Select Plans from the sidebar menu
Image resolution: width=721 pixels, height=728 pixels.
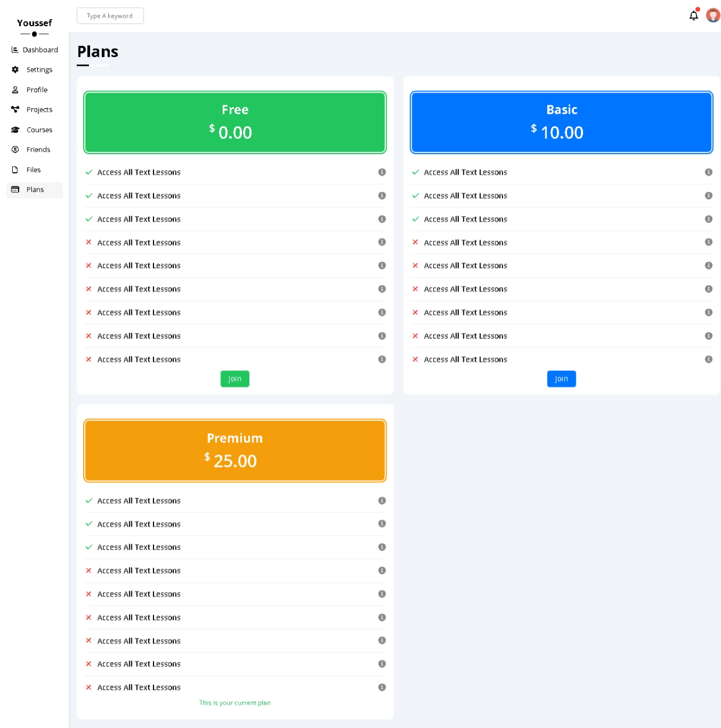[35, 190]
